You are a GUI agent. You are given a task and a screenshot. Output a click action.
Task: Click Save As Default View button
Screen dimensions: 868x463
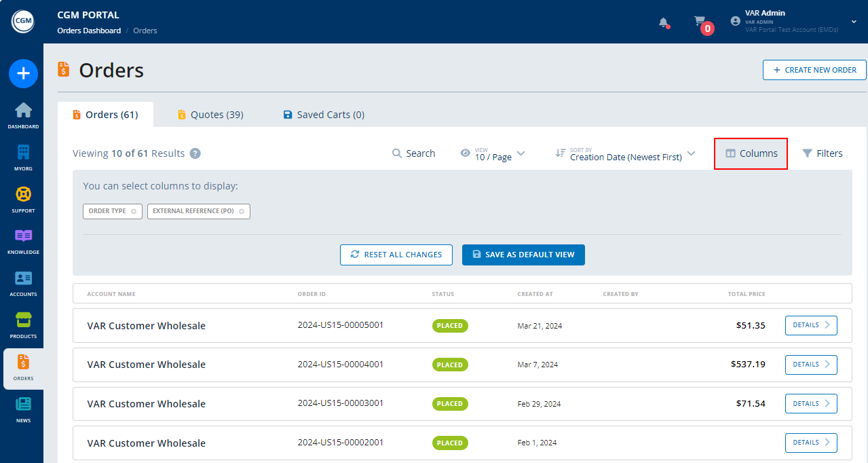(x=523, y=255)
